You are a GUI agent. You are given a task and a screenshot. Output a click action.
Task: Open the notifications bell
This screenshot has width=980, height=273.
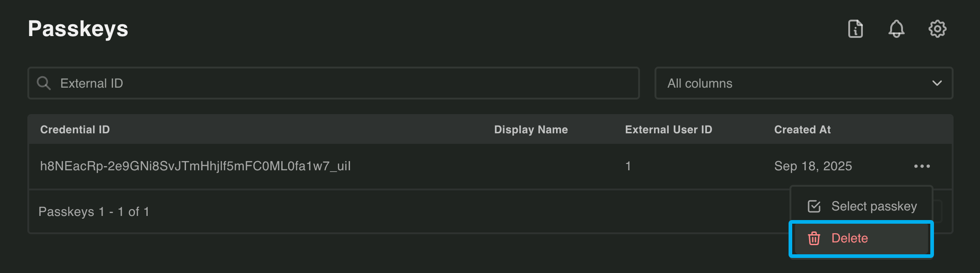click(x=896, y=29)
